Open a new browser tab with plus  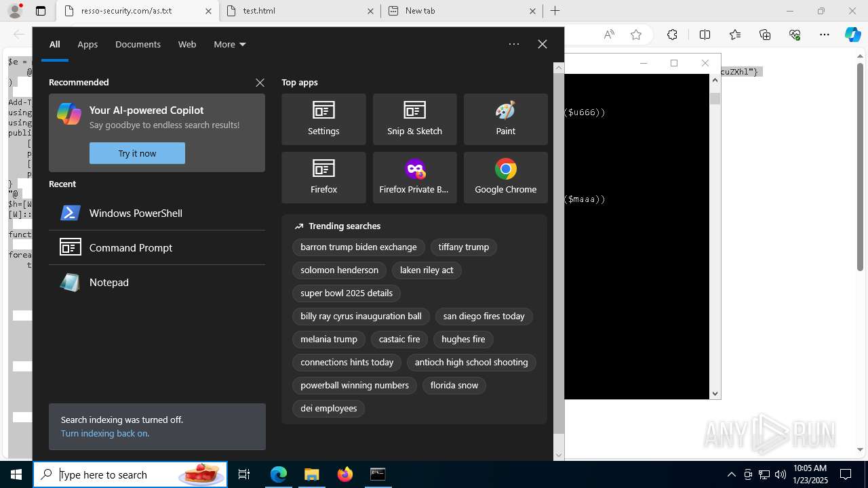555,11
